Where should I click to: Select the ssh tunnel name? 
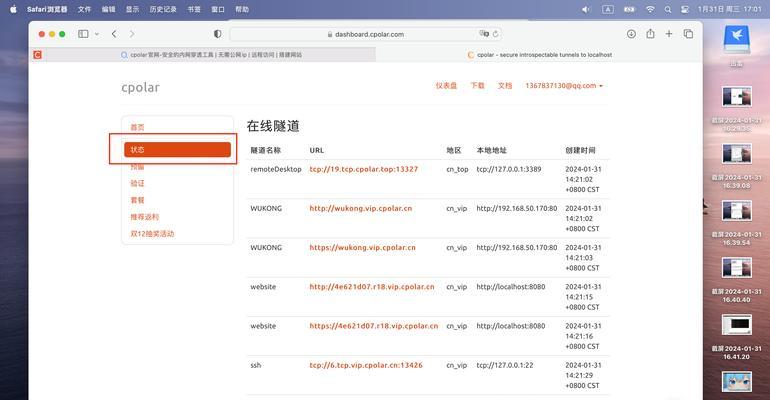[x=256, y=365]
